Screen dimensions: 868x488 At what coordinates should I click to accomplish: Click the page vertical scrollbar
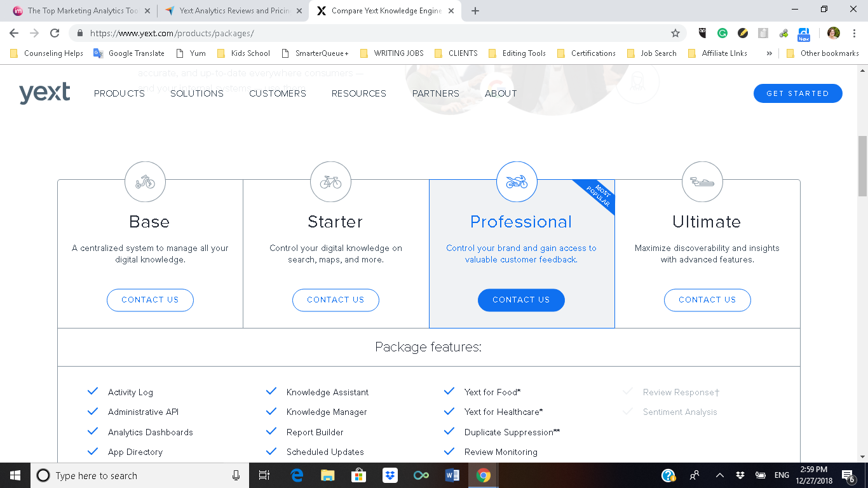point(862,166)
